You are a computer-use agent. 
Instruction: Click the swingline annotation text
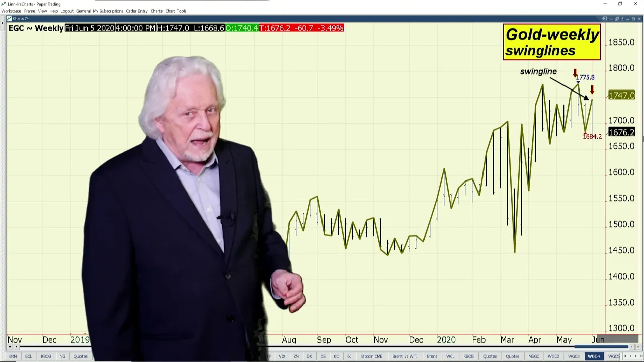pos(538,72)
